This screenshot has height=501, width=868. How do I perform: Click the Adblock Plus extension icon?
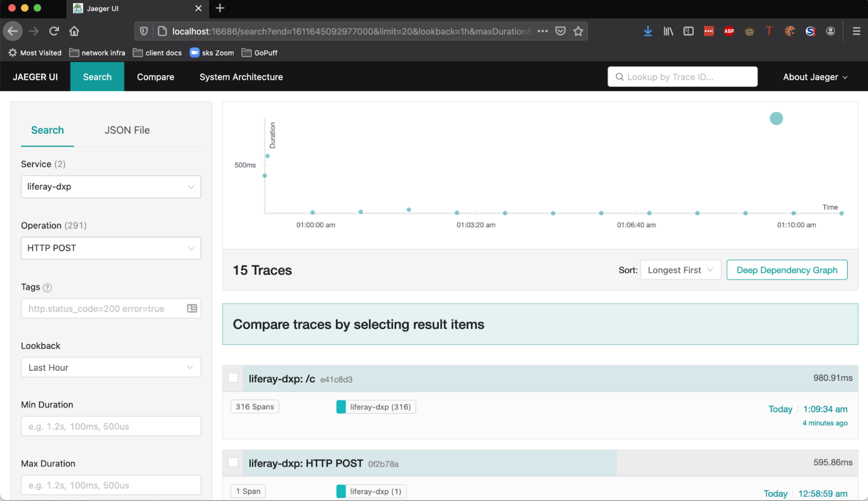click(729, 31)
